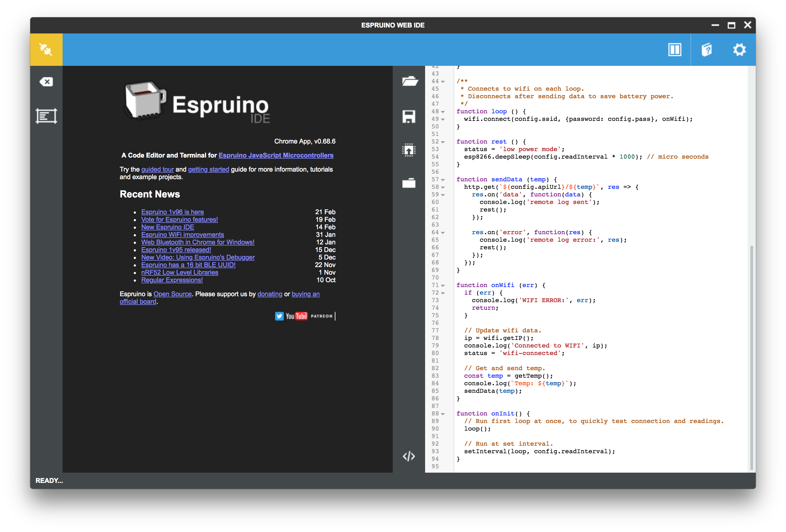Screen dimensions: 786x532
Task: Open 'Espruino 1v95 released!' news link
Action: (176, 250)
